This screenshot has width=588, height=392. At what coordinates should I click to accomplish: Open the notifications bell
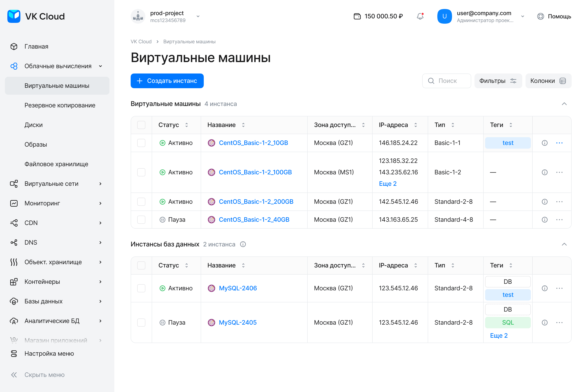[x=420, y=16]
